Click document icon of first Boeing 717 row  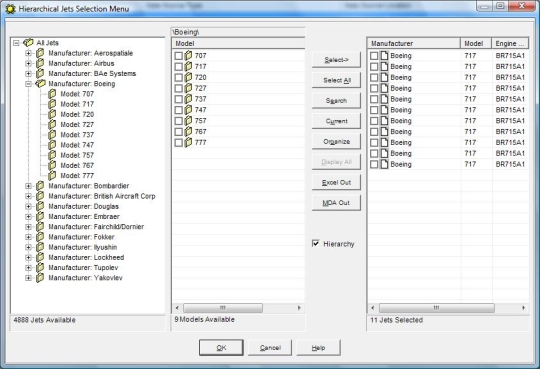384,55
